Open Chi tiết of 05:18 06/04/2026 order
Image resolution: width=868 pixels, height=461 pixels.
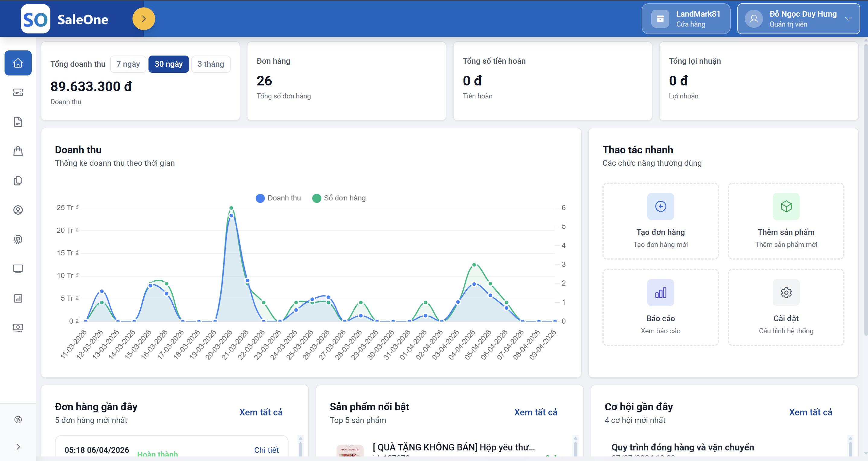pyautogui.click(x=266, y=450)
